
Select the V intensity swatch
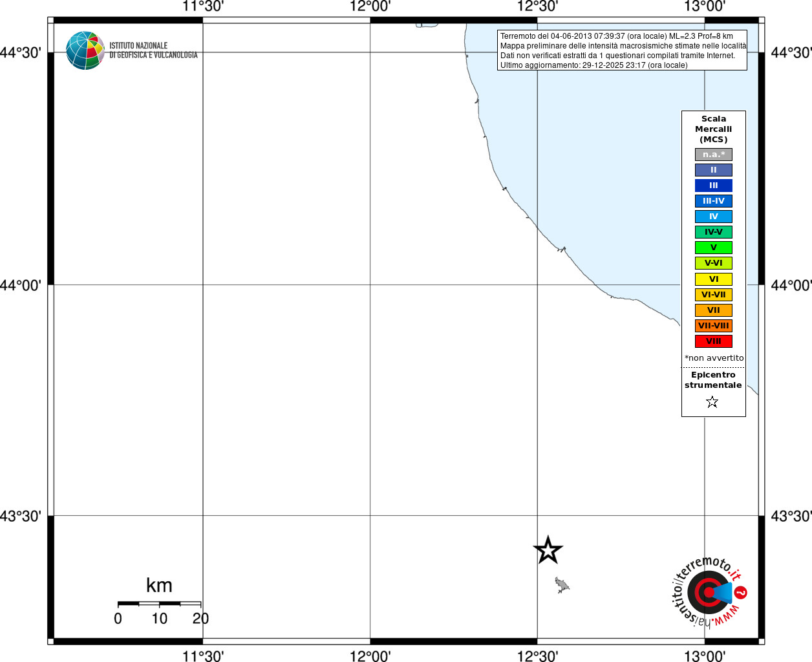(x=714, y=248)
